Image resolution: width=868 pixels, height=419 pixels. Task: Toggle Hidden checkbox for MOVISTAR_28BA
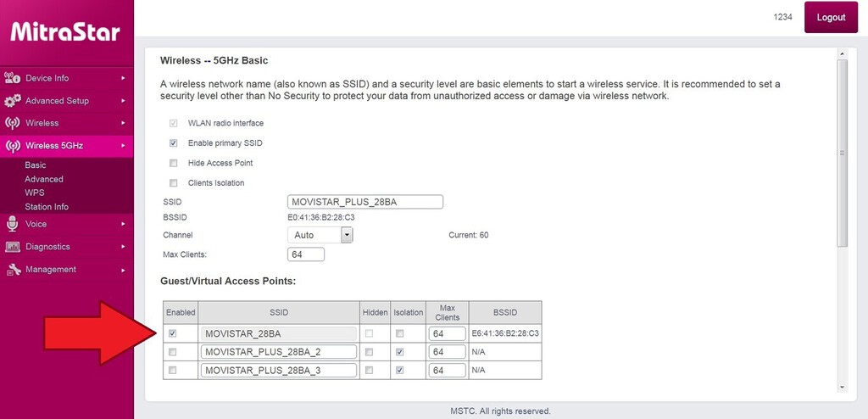click(x=370, y=333)
